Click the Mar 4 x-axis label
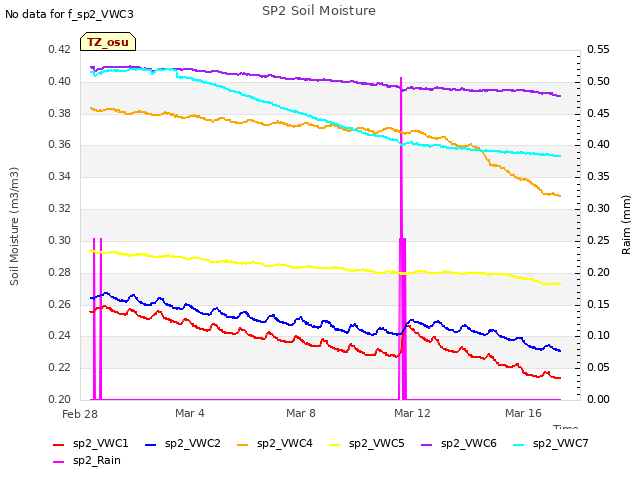The width and height of the screenshot is (640, 480). click(x=190, y=413)
